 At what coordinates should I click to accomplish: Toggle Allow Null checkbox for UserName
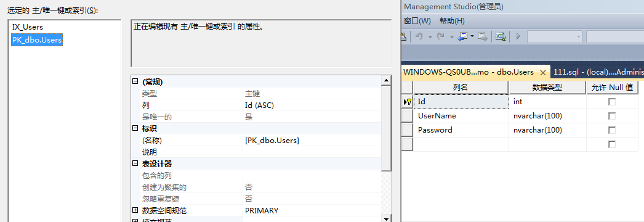[x=612, y=116]
